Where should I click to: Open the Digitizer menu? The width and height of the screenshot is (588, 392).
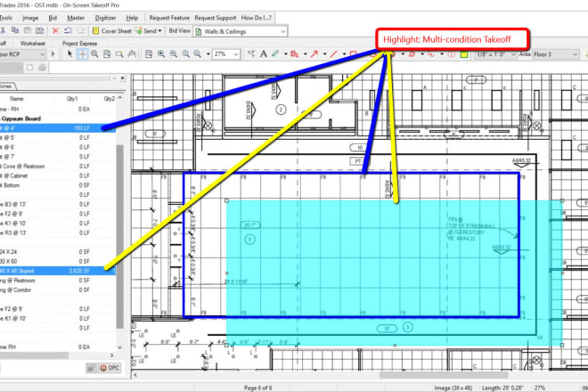point(105,18)
